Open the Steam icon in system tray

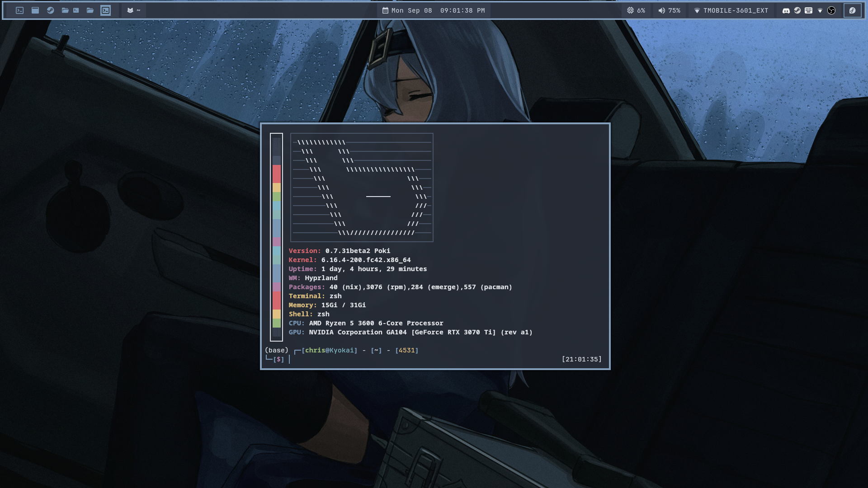coord(797,10)
